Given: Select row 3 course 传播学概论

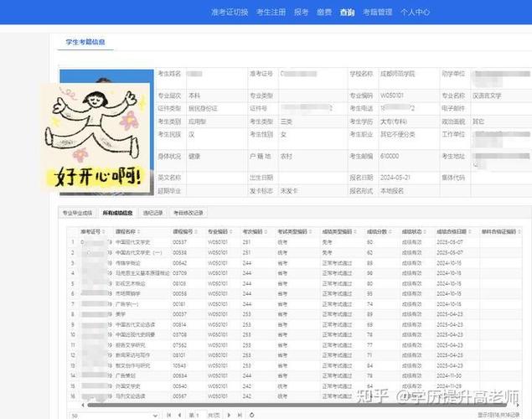Looking at the screenshot, I should (x=128, y=263).
